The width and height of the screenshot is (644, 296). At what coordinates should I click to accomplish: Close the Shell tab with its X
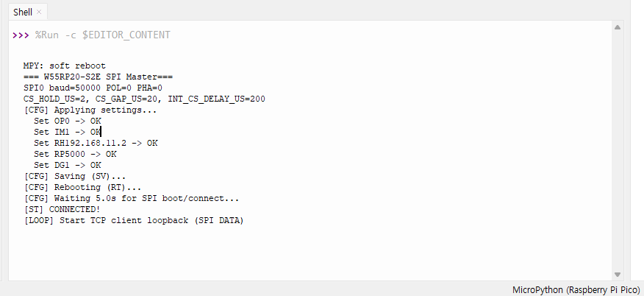point(39,13)
